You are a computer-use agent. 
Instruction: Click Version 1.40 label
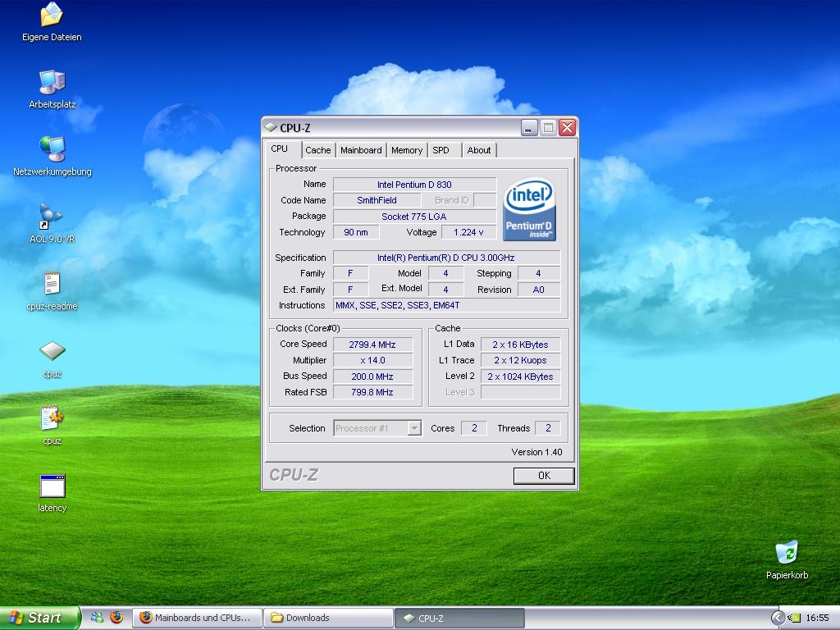point(536,452)
